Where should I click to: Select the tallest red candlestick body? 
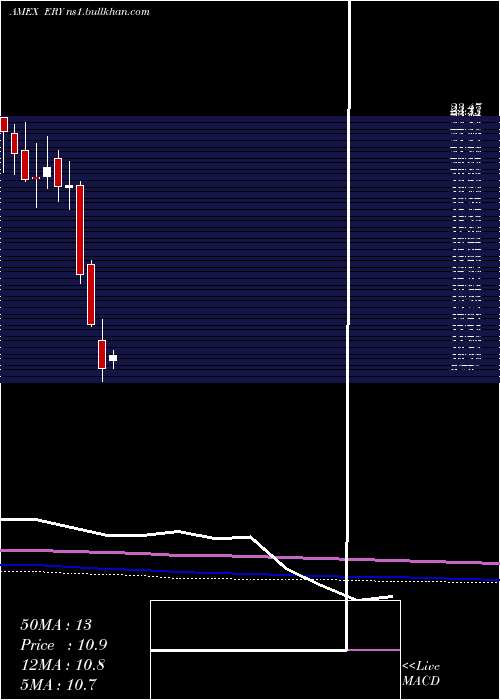[x=80, y=229]
